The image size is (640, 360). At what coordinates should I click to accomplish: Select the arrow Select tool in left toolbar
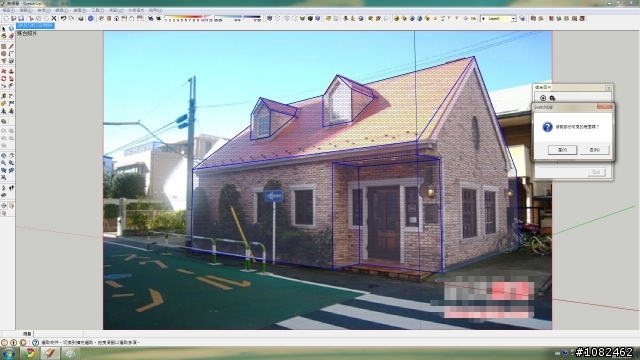4,29
